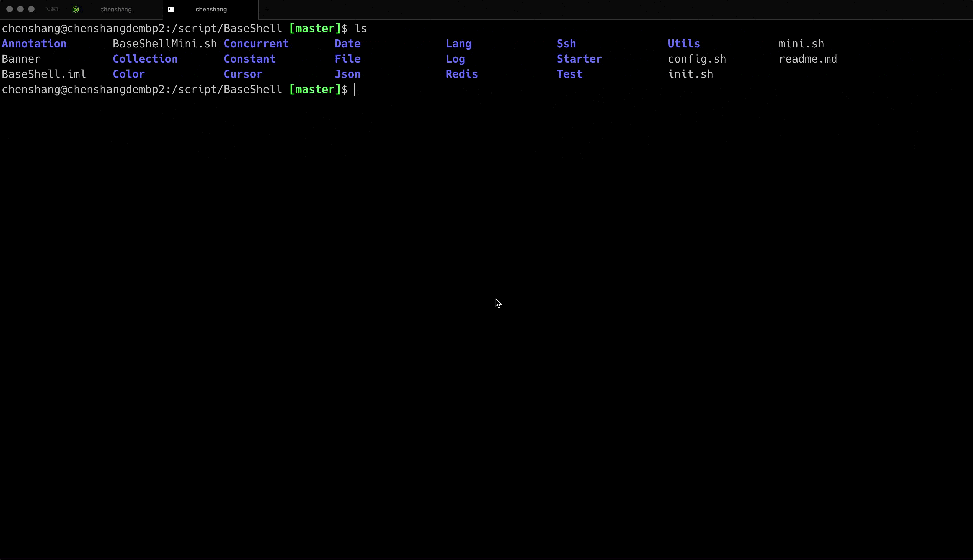Click the init.sh file name
This screenshot has height=560, width=973.
690,74
